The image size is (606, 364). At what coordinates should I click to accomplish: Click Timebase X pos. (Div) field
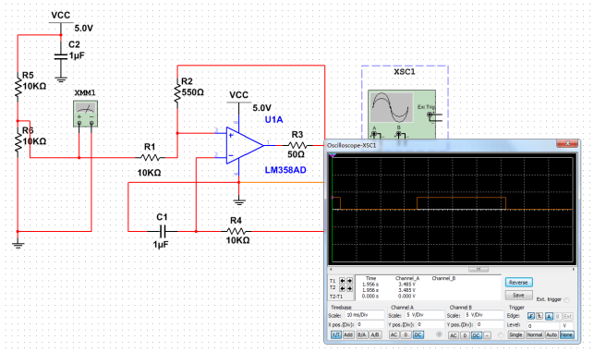click(x=370, y=324)
